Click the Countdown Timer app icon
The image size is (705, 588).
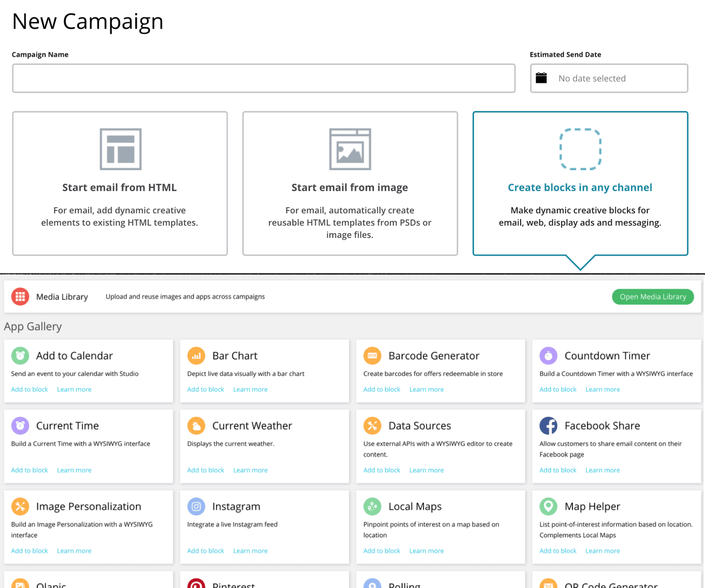click(548, 356)
